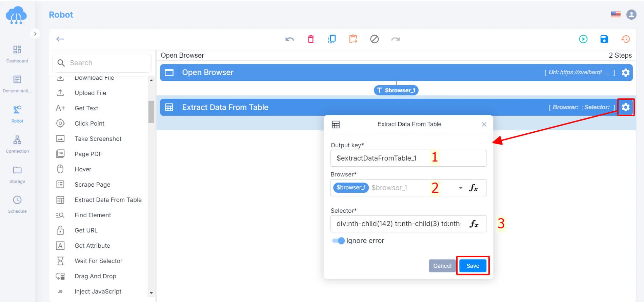This screenshot has width=644, height=302.
Task: Open Extract Data From Table step settings gear
Action: pos(625,107)
